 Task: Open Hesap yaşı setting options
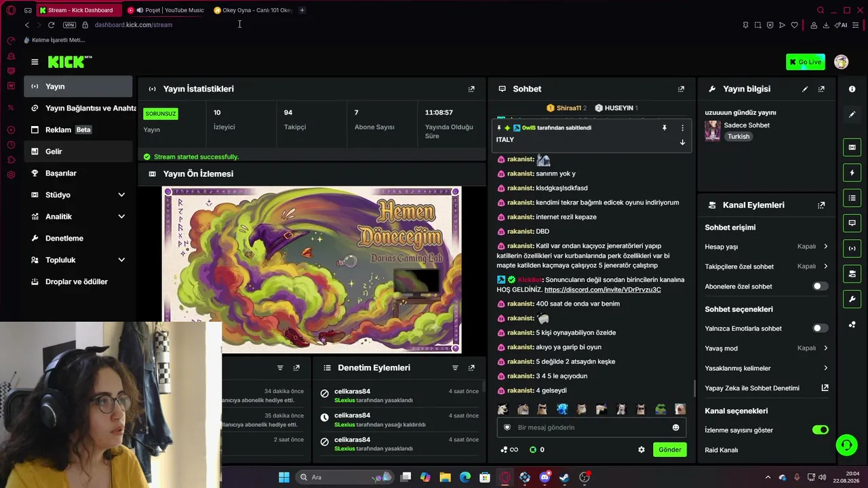click(x=766, y=247)
